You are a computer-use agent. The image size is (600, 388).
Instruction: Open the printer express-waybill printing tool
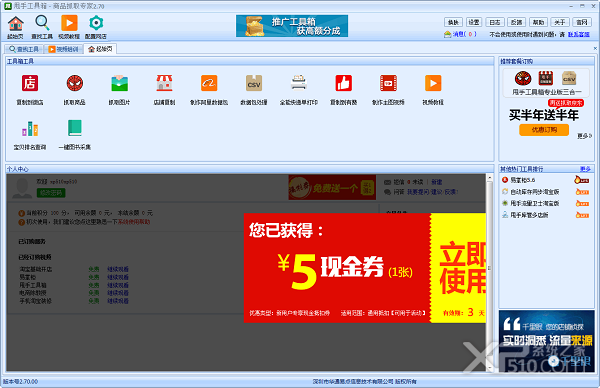point(299,83)
